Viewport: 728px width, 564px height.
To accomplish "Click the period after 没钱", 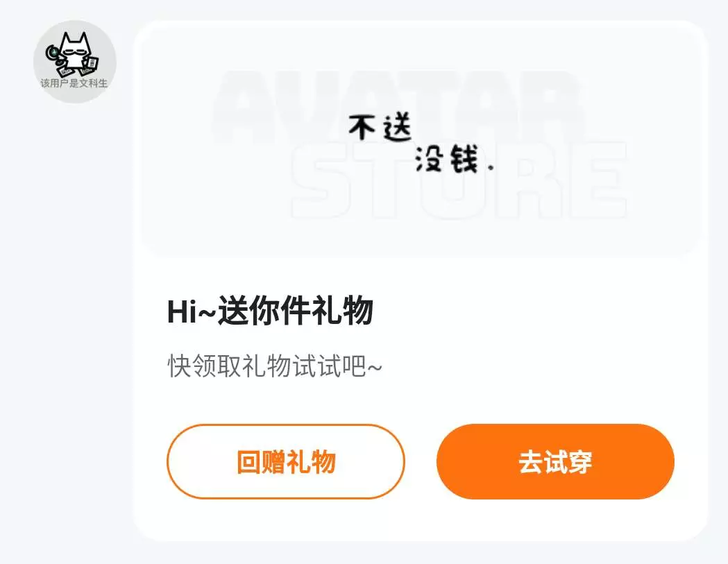I will point(490,168).
